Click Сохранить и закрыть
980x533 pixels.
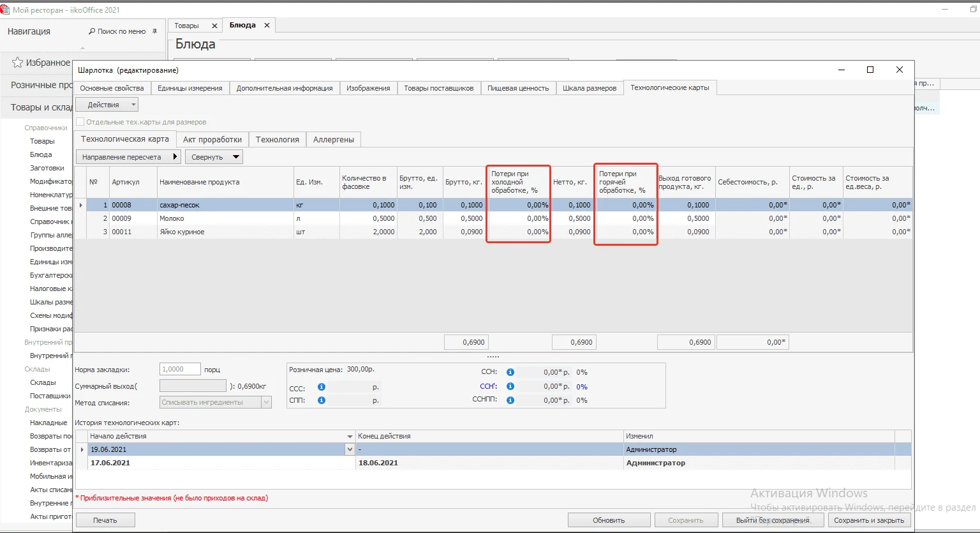pos(868,520)
